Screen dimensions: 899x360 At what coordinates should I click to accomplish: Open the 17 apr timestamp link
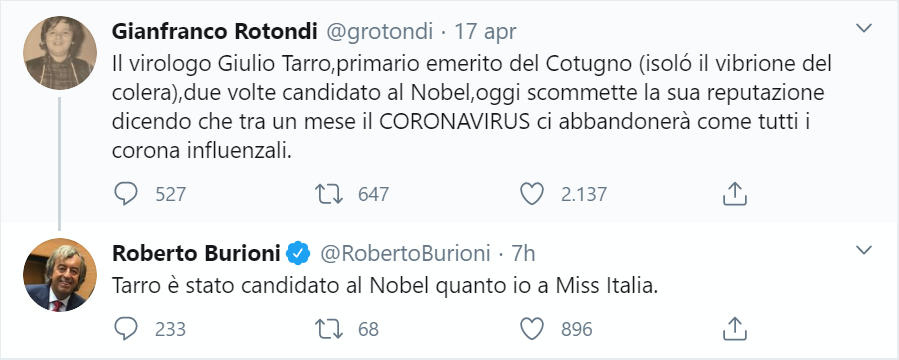click(x=486, y=32)
